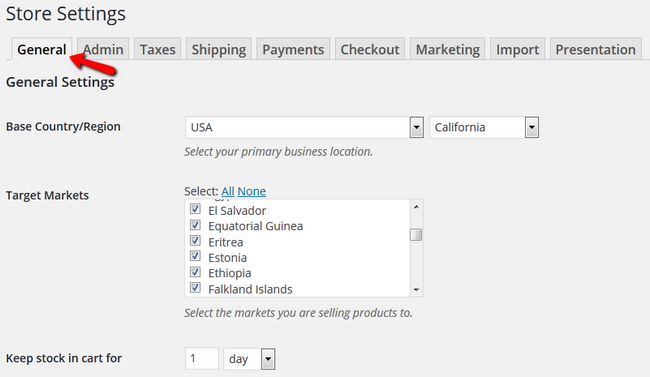Open the Admin tab
The width and height of the screenshot is (650, 377).
103,49
